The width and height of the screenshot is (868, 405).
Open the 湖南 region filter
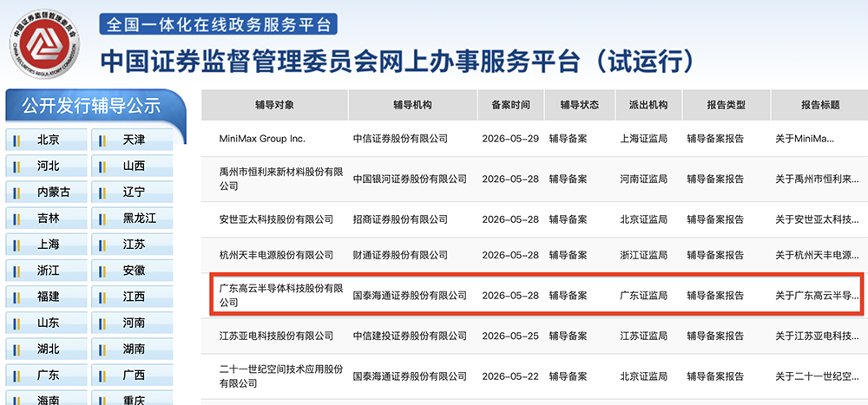point(132,349)
